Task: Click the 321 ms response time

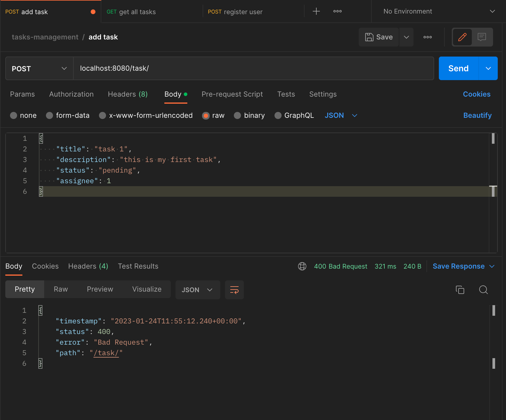Action: click(385, 266)
